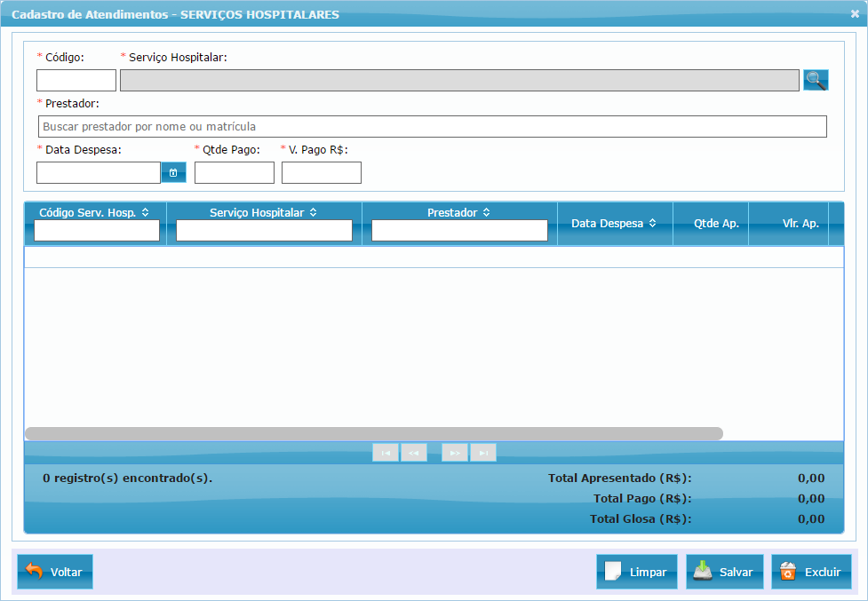868x601 pixels.
Task: Focus the Código input field
Action: [x=76, y=81]
